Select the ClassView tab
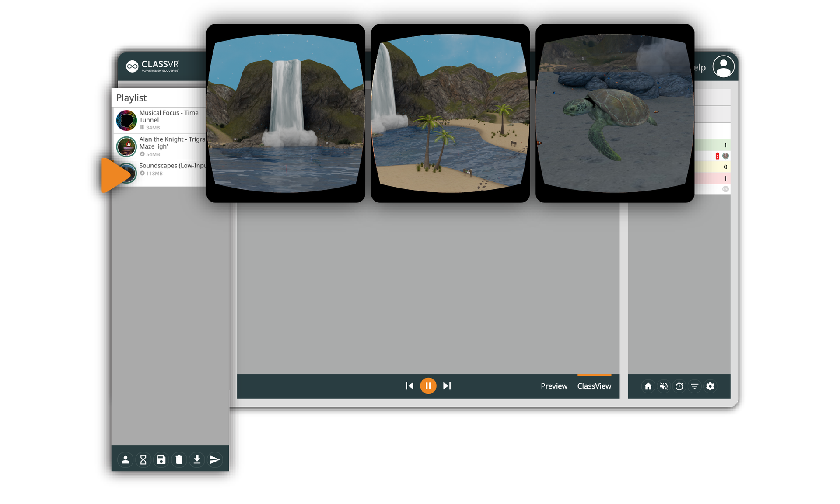This screenshot has width=840, height=504. [594, 386]
